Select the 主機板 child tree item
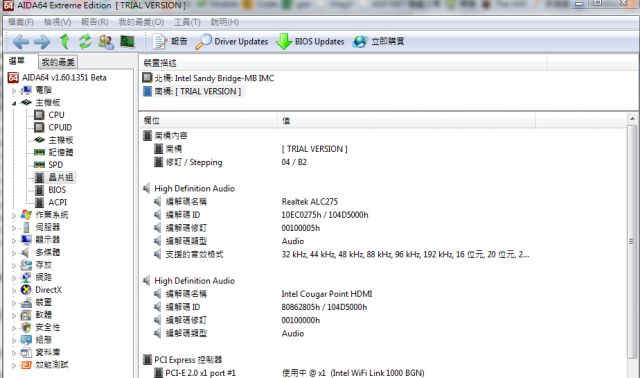640x378 pixels. point(61,140)
